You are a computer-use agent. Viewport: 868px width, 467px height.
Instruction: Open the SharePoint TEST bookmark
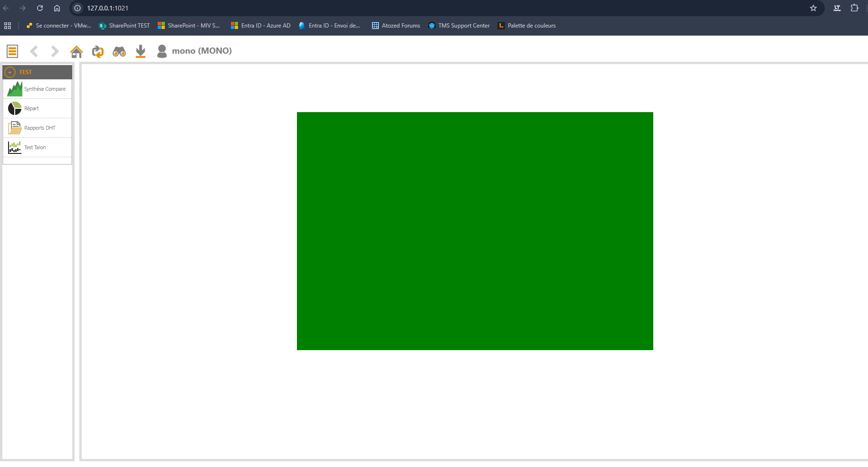[x=124, y=26]
